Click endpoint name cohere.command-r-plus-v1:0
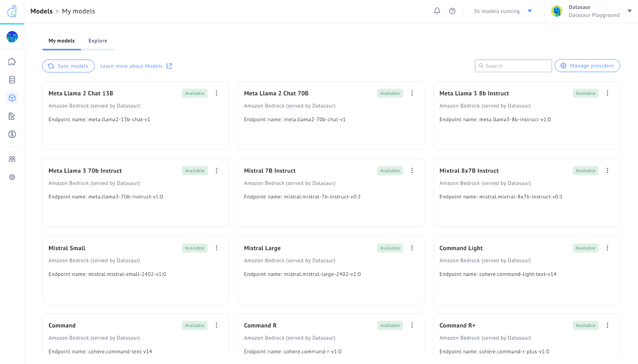The image size is (638, 364). (x=514, y=351)
